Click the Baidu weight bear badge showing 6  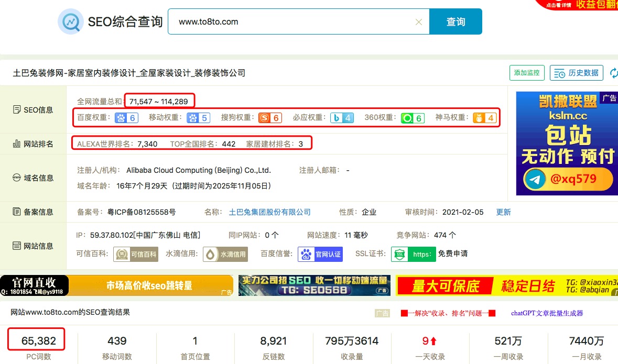tap(126, 118)
